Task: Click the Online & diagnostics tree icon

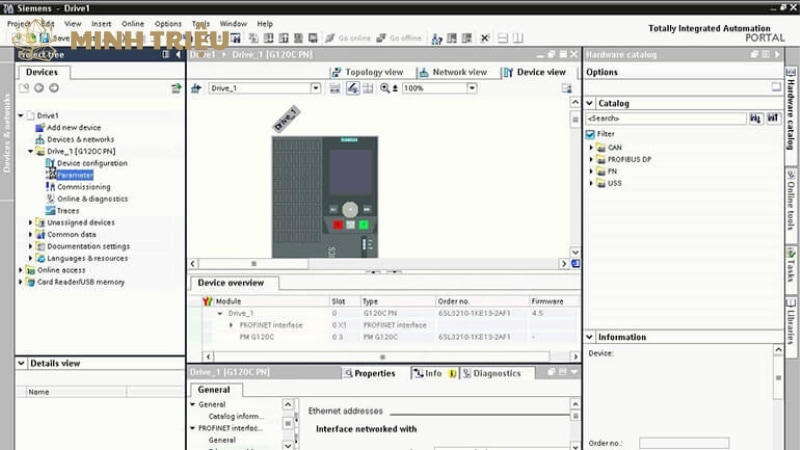Action: coord(50,199)
